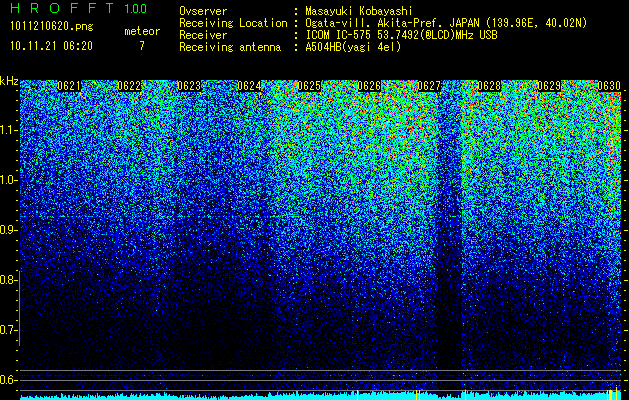Click the Receiver field label
Viewport: 629px width, 400px height.
pos(203,35)
